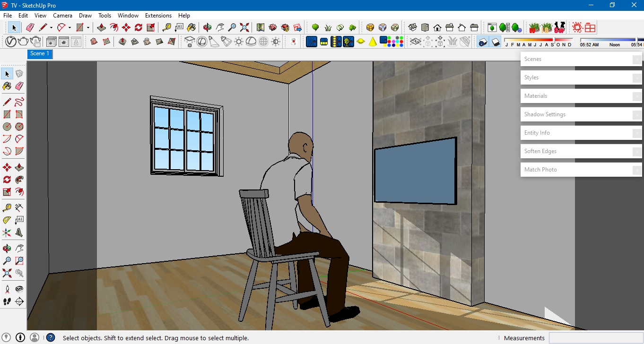
Task: Open the Arc tool dropdown arrow
Action: tap(70, 27)
